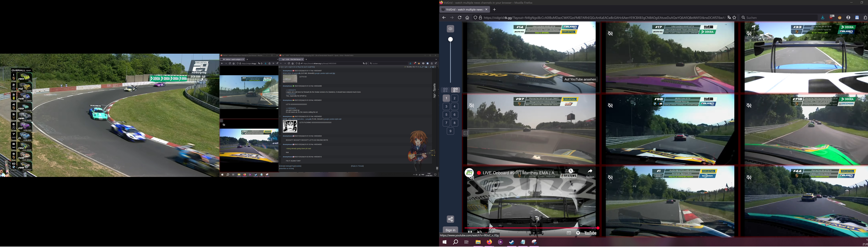Select grid slot number 4
The height and width of the screenshot is (247, 868).
[x=455, y=106]
